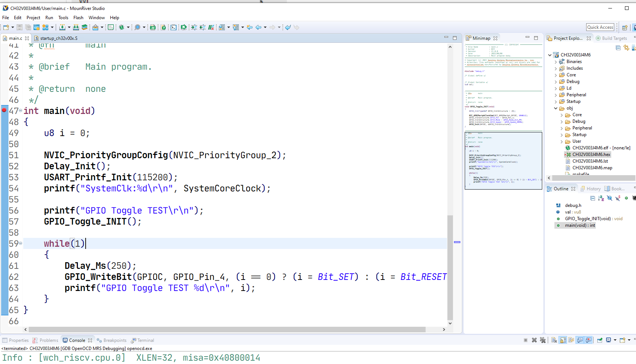The height and width of the screenshot is (364, 636).
Task: Open the Display Selected Console dropdown arrow
Action: coord(615,340)
